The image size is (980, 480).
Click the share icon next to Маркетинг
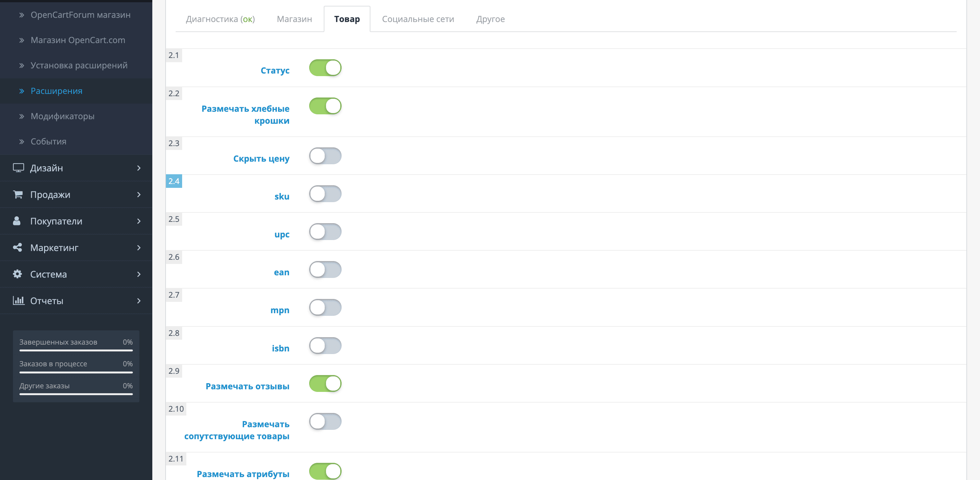[x=17, y=247]
